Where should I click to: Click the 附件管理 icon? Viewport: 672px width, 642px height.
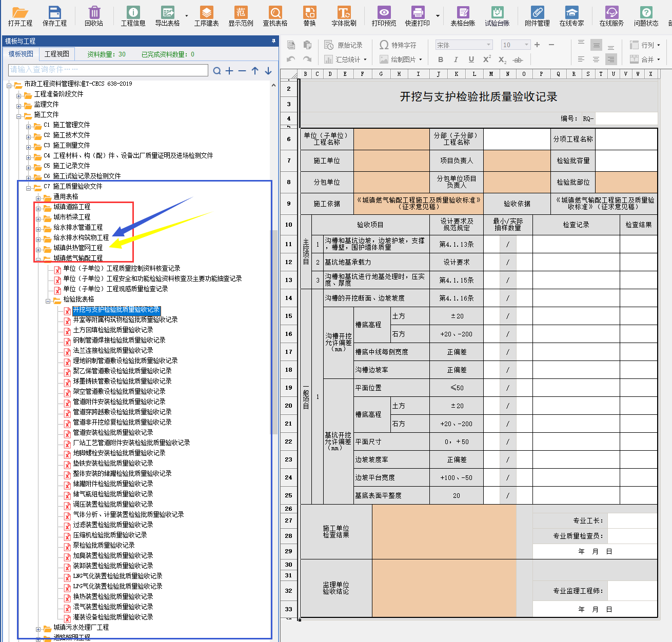tap(537, 16)
